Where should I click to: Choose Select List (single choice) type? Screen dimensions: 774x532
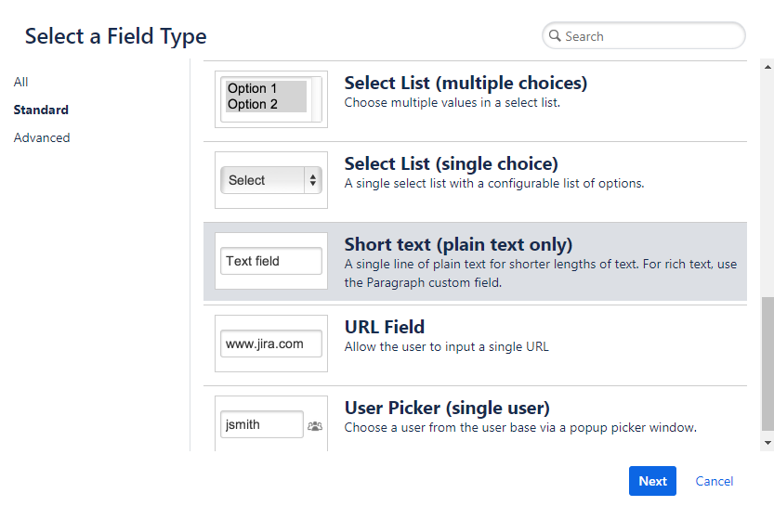click(x=475, y=182)
